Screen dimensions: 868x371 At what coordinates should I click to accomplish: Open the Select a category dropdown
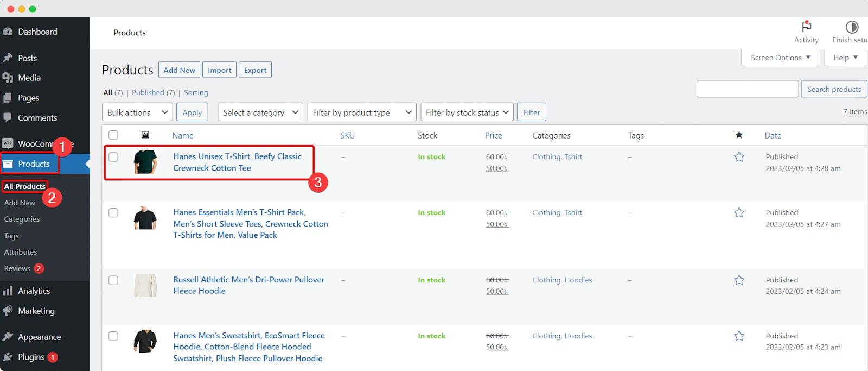260,112
